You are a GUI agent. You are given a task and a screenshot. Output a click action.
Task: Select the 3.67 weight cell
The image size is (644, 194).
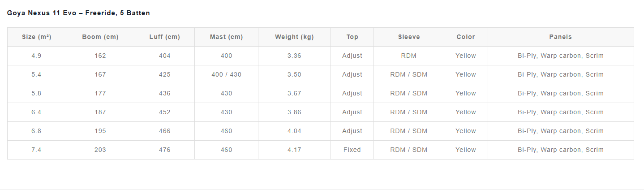(294, 94)
